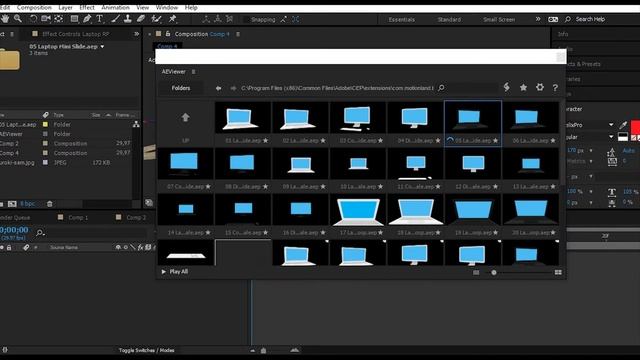Favorite the 17 La...oop.aep item star
This screenshot has height=360, width=640.
pos(380,233)
